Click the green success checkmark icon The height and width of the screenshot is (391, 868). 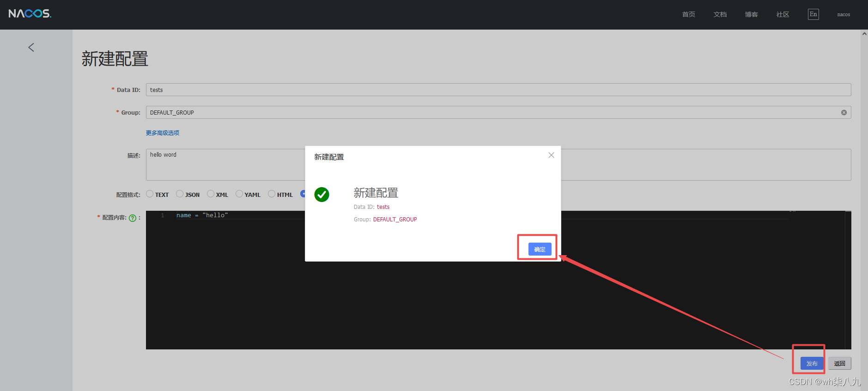322,195
